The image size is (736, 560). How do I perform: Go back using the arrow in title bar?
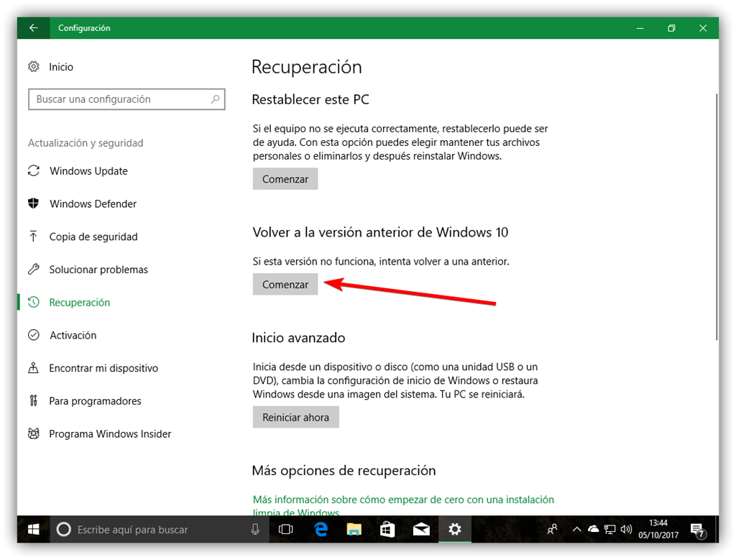click(33, 28)
